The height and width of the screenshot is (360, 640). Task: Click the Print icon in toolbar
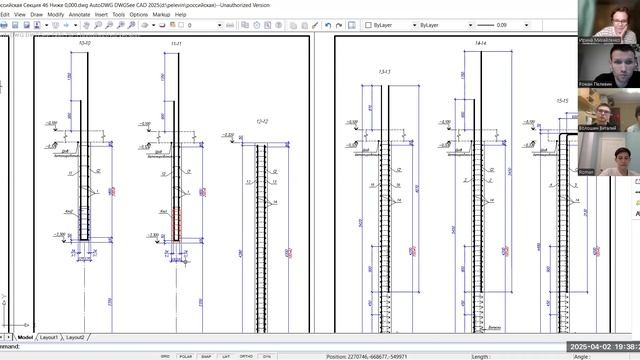[x=4, y=25]
